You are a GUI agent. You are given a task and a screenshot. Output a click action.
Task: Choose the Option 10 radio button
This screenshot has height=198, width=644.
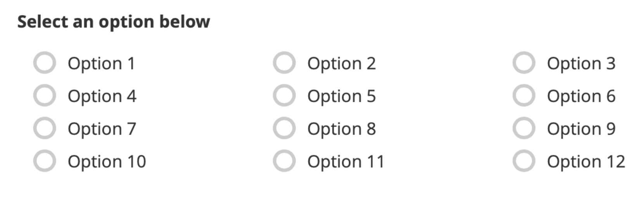click(45, 161)
